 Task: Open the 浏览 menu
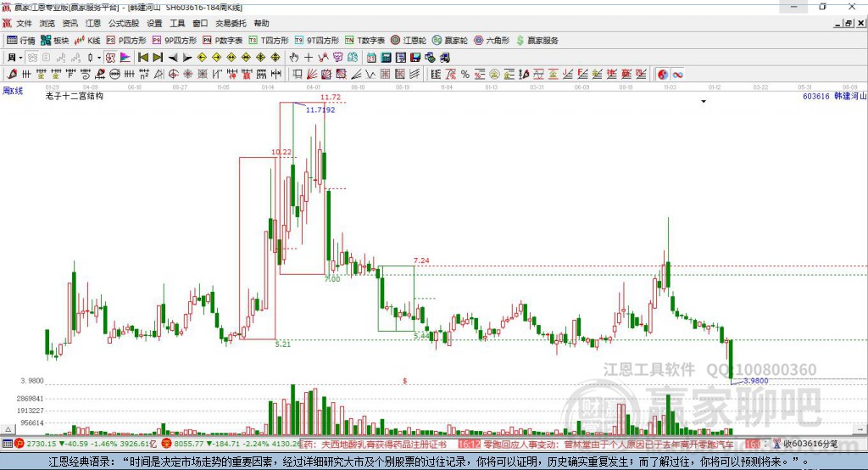pyautogui.click(x=47, y=23)
